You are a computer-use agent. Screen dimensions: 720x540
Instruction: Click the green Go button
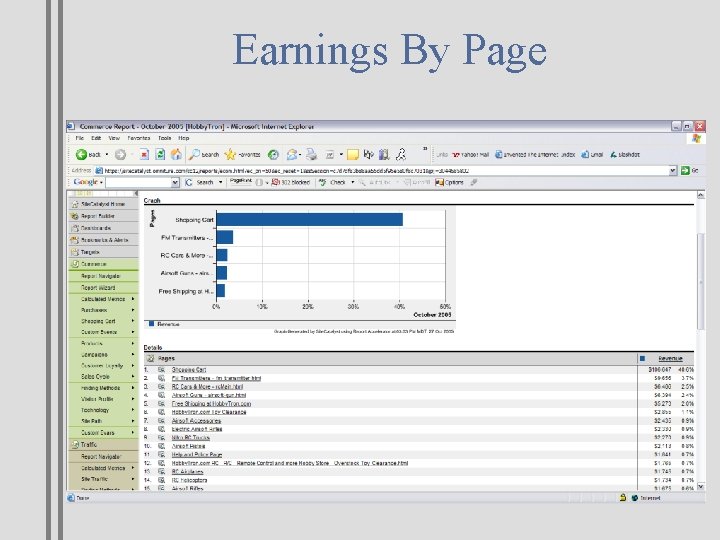(689, 170)
